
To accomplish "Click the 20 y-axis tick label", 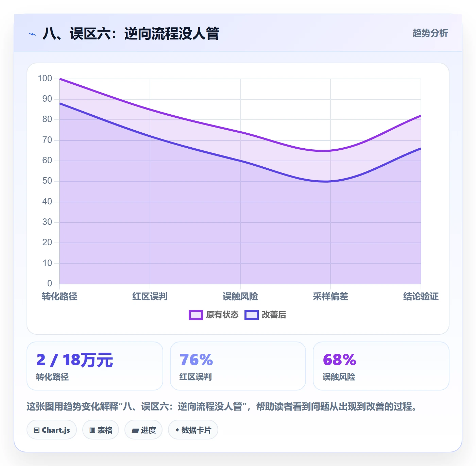I will coord(47,243).
